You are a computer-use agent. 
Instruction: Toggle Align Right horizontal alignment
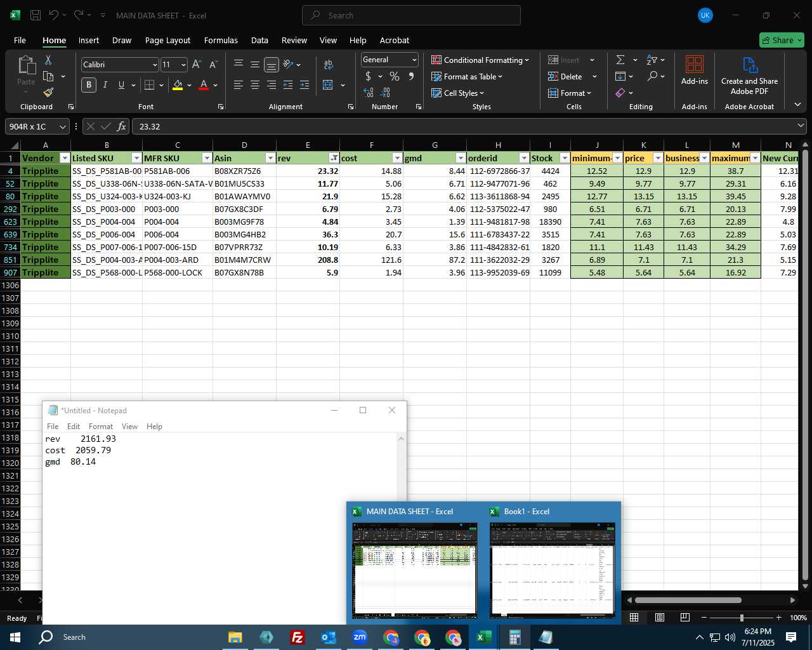click(271, 84)
